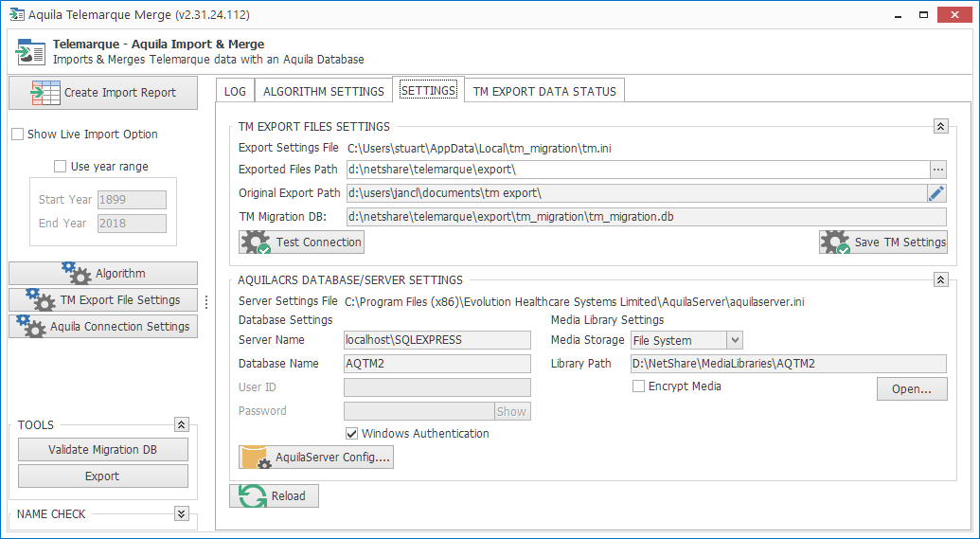The image size is (980, 539).
Task: Click the Test Connection gear icon
Action: click(256, 243)
